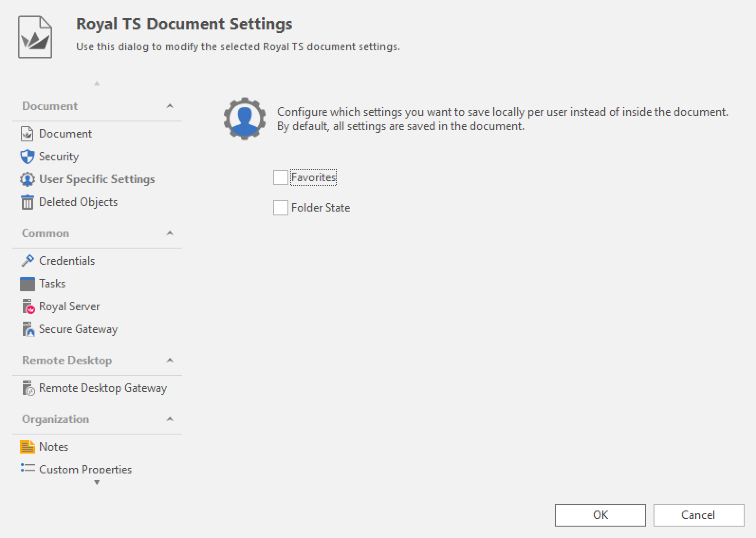Toggle the Folder State checkbox
Screen dimensions: 756x538
[x=281, y=208]
